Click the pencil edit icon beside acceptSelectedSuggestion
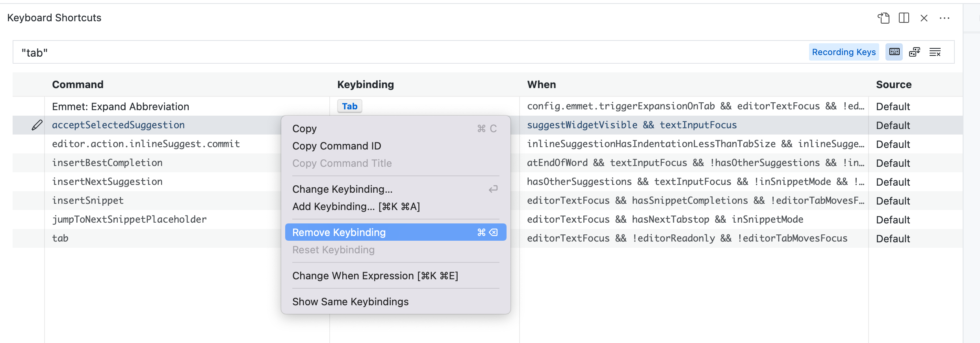Screen dimensions: 980x343 click(37, 125)
